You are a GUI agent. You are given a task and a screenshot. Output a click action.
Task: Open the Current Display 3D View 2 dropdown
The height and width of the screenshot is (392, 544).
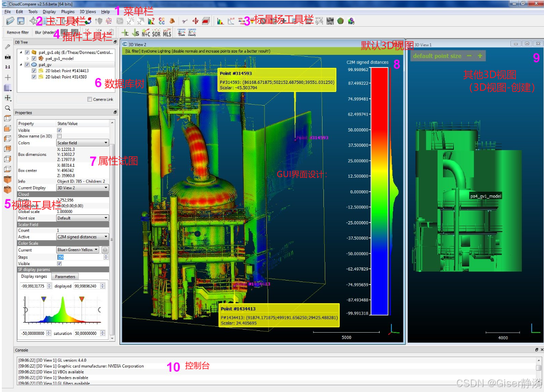tap(83, 188)
